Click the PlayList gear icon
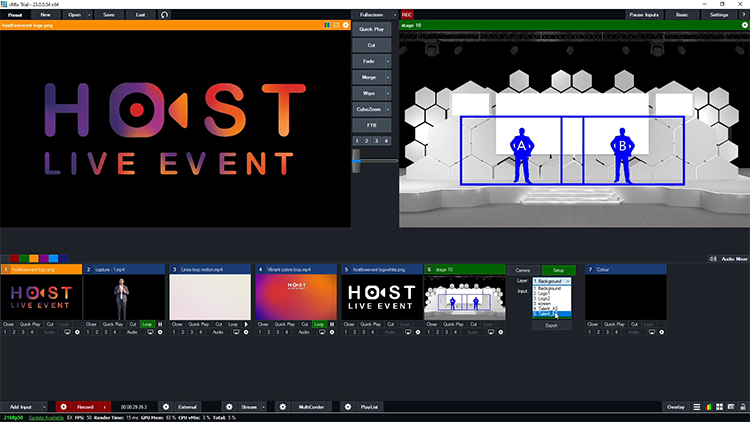This screenshot has width=750, height=422. 347,408
